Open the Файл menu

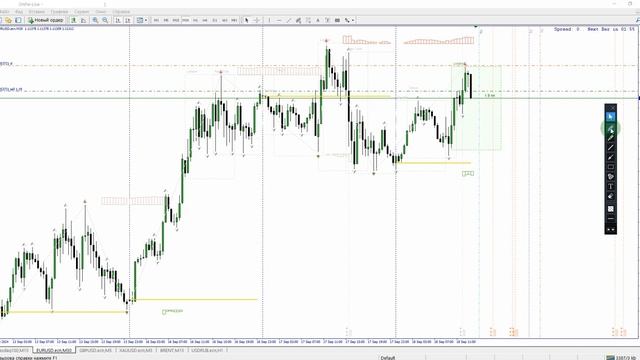coord(3,12)
